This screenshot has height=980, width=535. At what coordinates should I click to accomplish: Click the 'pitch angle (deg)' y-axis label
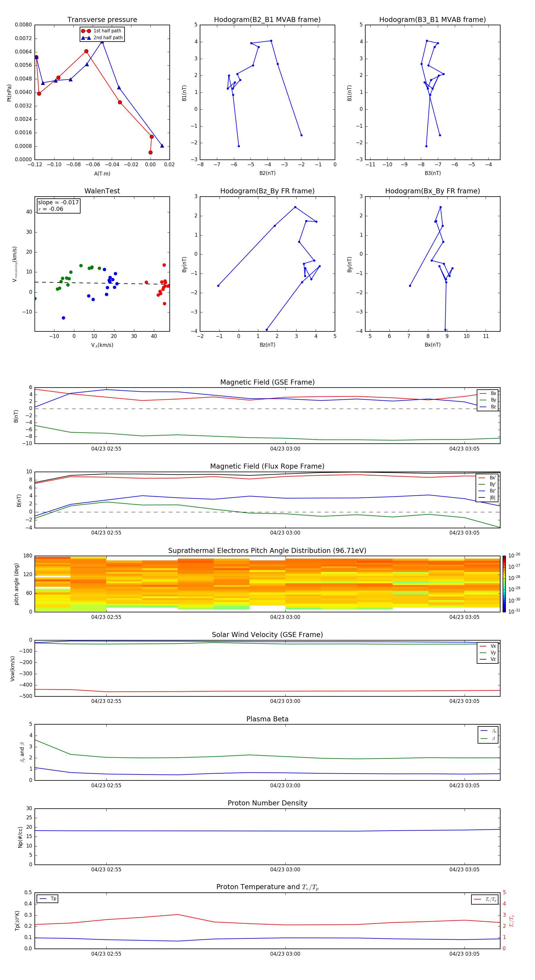[x=16, y=584]
